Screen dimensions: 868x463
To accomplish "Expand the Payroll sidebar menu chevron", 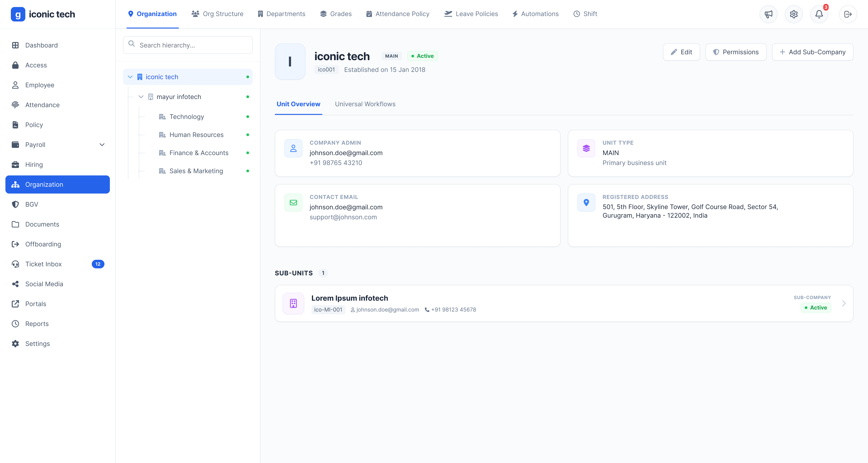I will point(102,144).
